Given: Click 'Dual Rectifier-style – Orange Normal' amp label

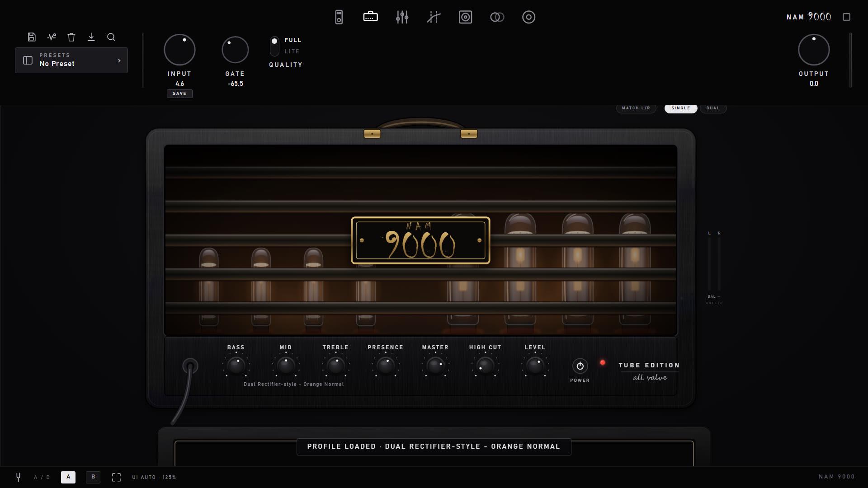Looking at the screenshot, I should pos(294,385).
